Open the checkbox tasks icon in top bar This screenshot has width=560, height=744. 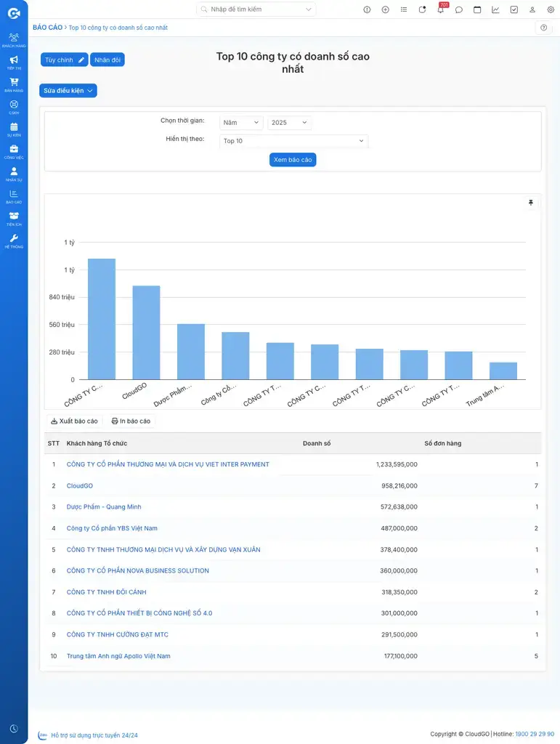(514, 9)
